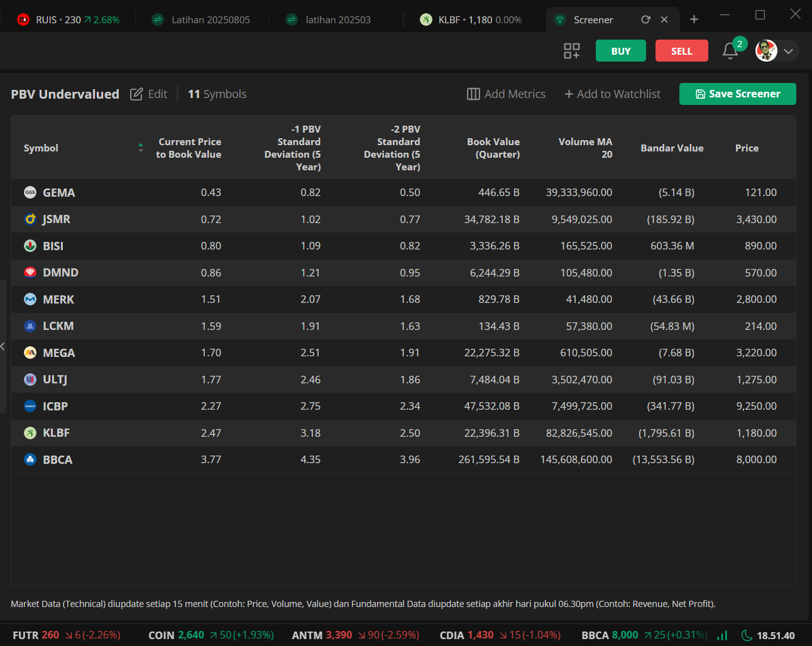Screen dimensions: 812x646
Task: Click the MEGA stock logo
Action: (30, 353)
